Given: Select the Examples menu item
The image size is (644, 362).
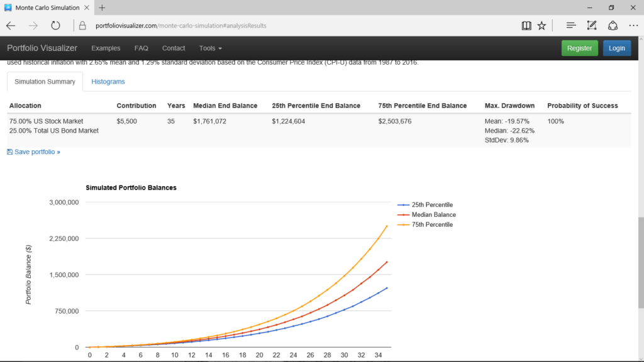Looking at the screenshot, I should point(106,48).
